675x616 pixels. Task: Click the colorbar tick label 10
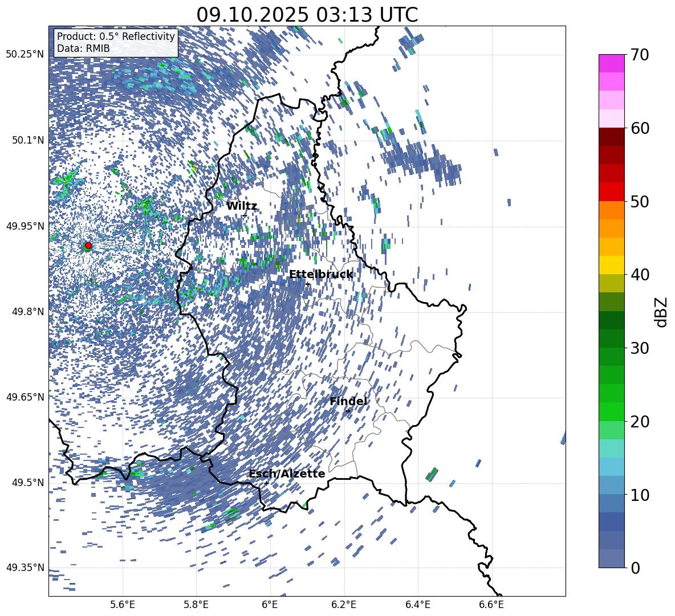click(640, 495)
